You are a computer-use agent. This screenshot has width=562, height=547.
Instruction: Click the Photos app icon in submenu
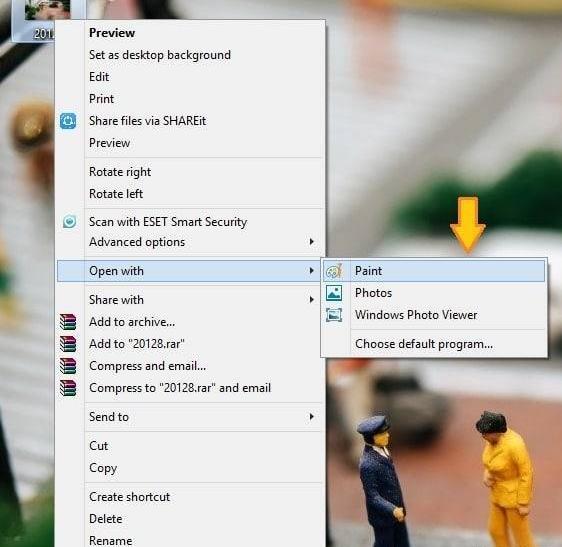coord(334,293)
